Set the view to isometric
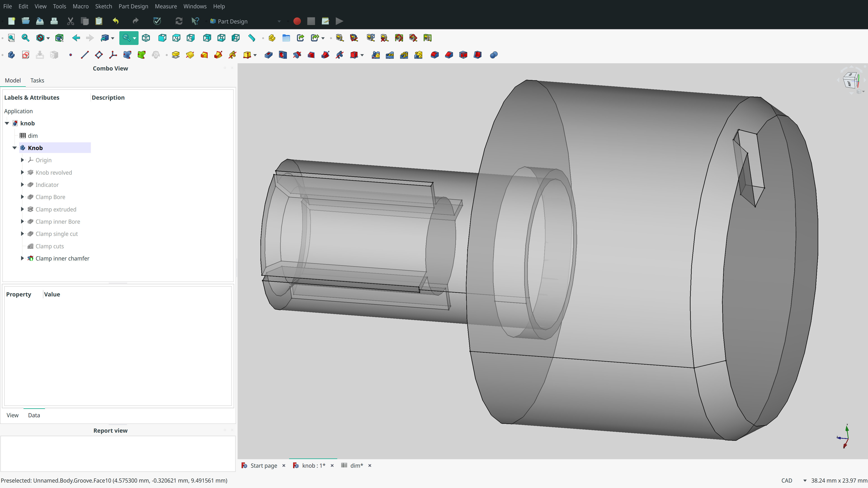 click(146, 38)
